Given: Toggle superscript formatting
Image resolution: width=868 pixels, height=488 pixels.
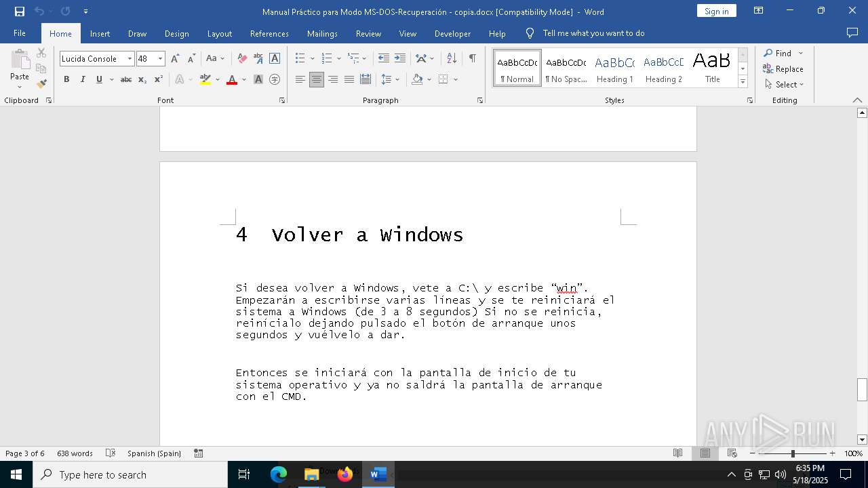Looking at the screenshot, I should (159, 79).
